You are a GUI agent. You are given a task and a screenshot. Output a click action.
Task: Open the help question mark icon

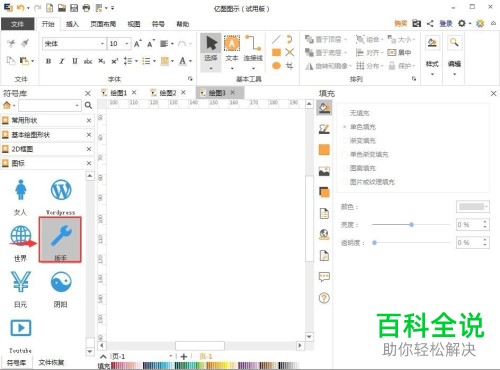tap(324, 298)
